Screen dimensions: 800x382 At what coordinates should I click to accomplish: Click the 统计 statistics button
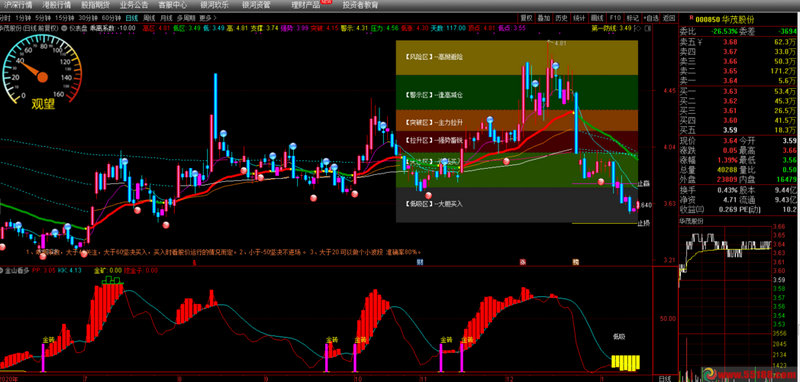[x=579, y=17]
